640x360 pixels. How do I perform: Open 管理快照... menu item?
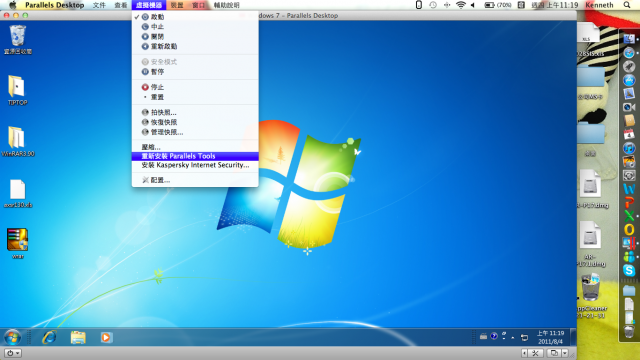pyautogui.click(x=195, y=132)
